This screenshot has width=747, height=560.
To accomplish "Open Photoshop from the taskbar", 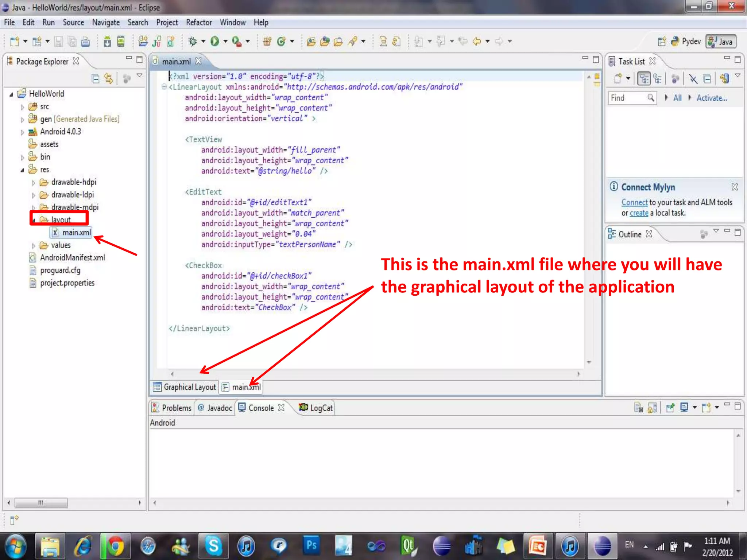I will (311, 546).
